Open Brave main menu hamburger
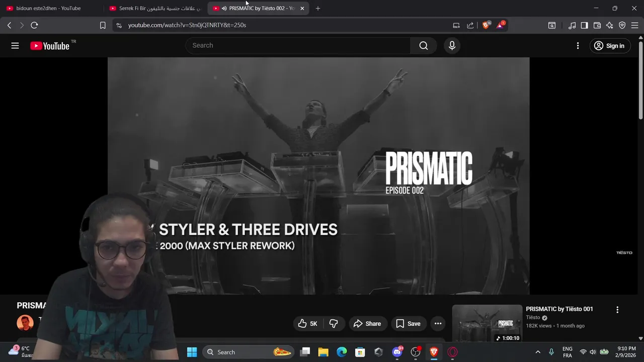 pos(634,25)
